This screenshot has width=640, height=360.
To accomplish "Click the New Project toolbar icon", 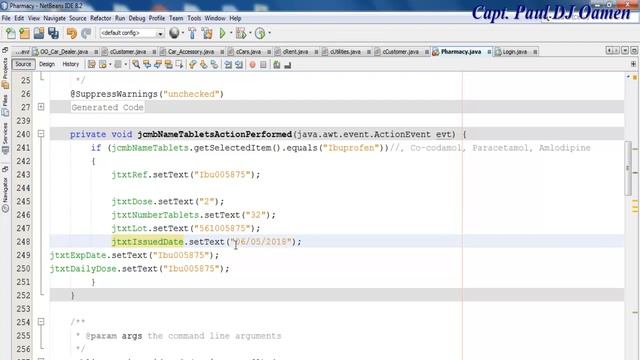I will (24, 33).
